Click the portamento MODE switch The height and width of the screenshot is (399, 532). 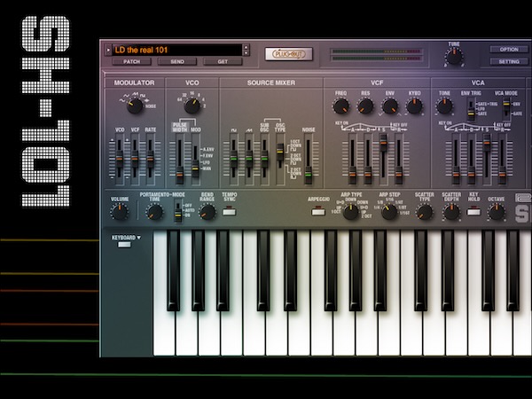[178, 212]
